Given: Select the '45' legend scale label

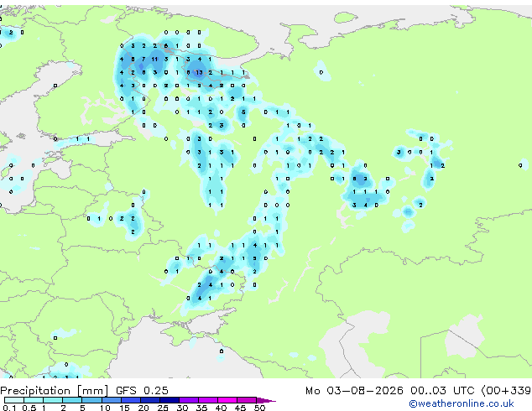Looking at the screenshot, I should coord(240,408).
